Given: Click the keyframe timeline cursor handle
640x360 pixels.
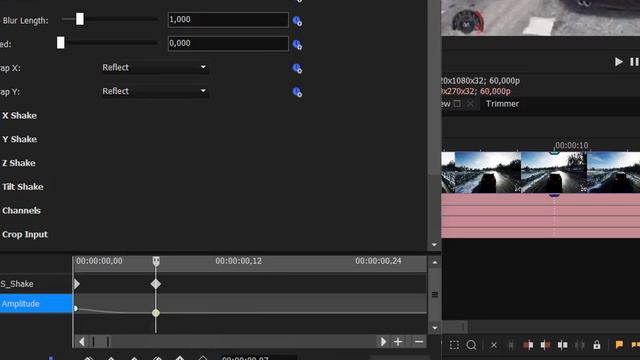Looking at the screenshot, I should [156, 261].
